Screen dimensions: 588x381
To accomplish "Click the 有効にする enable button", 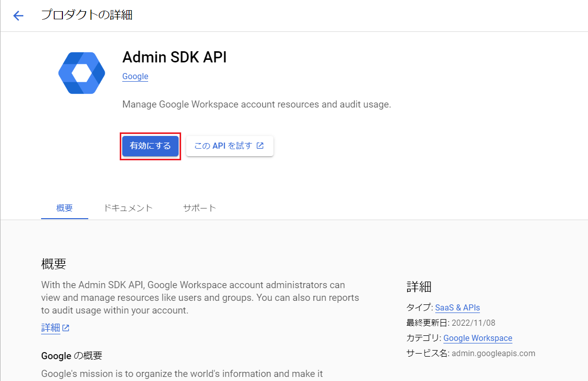I will 150,146.
